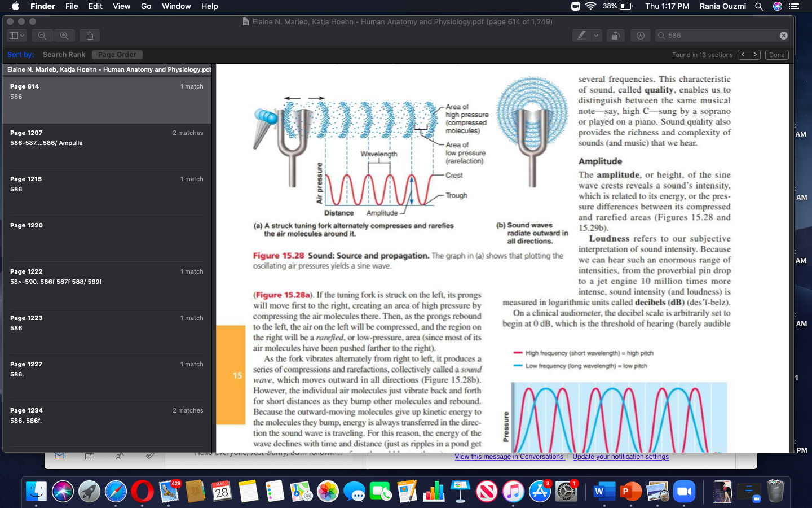This screenshot has width=812, height=508.
Task: Open Music from the Dock
Action: [x=513, y=492]
